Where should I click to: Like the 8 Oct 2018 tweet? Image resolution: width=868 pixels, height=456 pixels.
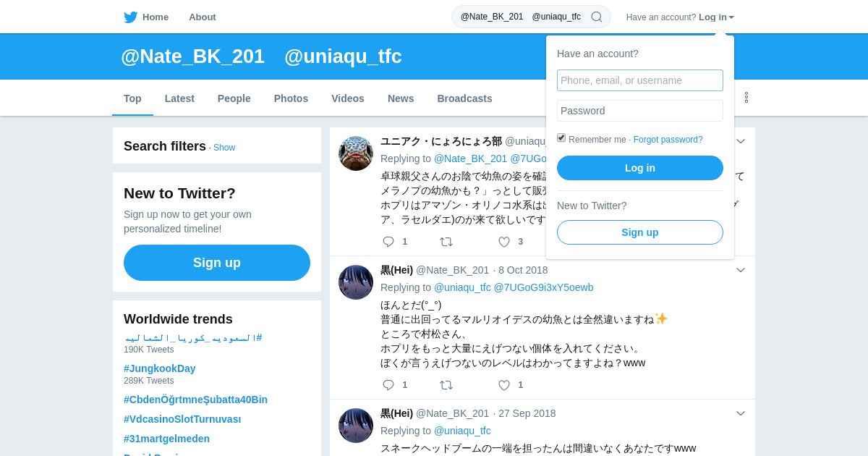coord(504,385)
